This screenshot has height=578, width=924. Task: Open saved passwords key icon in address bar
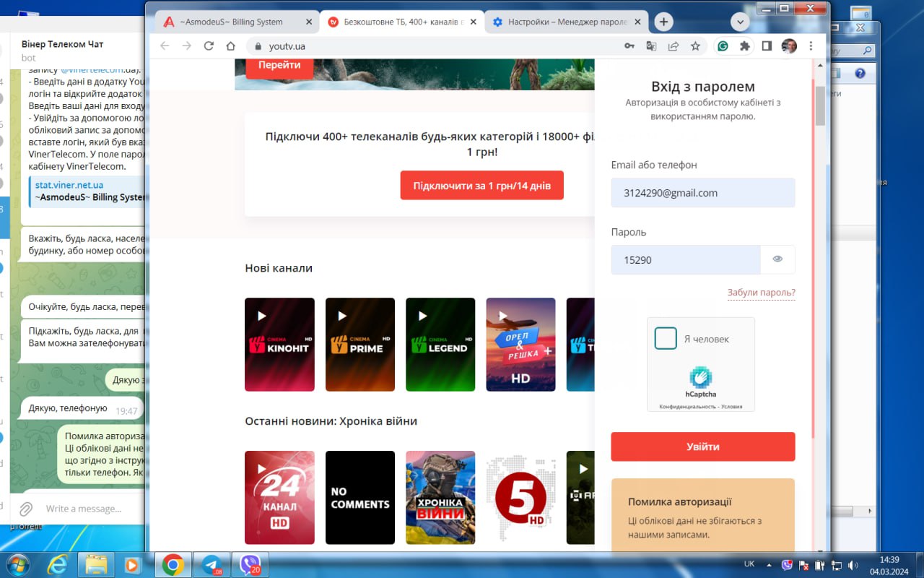(629, 46)
